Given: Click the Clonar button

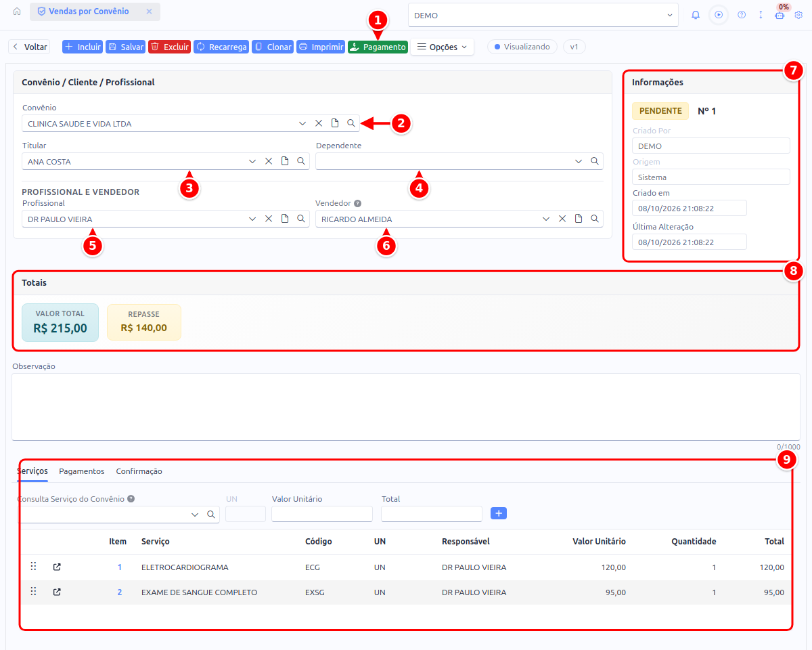Looking at the screenshot, I should 273,47.
